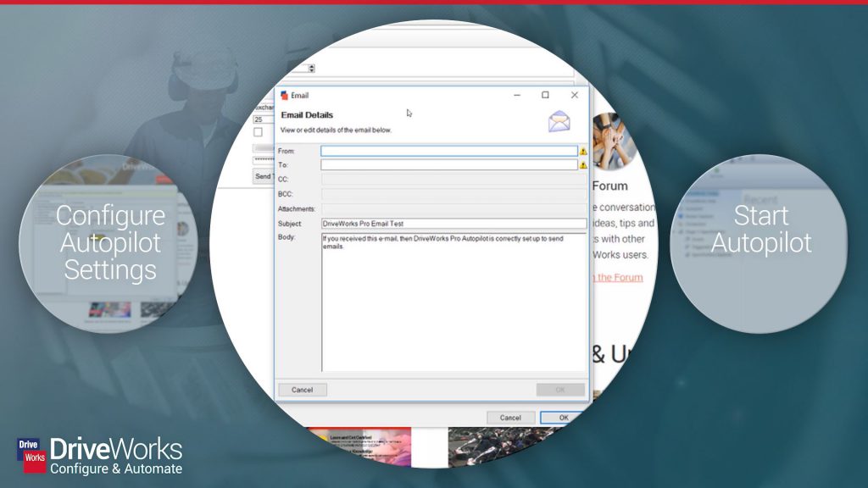Click the Forum people thumbnail image
Screen dimensions: 868x488
(x=614, y=141)
